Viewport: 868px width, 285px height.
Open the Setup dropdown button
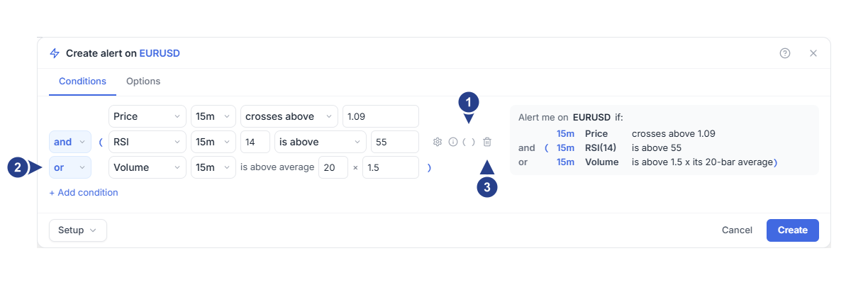point(78,230)
